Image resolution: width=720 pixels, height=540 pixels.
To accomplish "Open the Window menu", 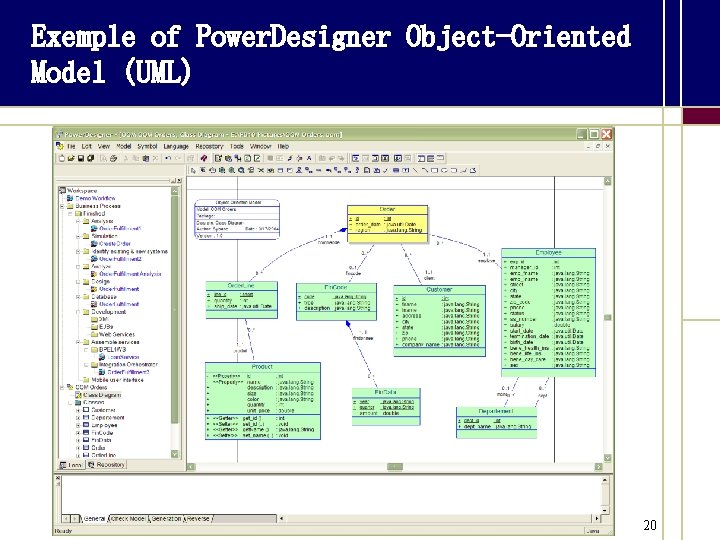I will click(260, 146).
